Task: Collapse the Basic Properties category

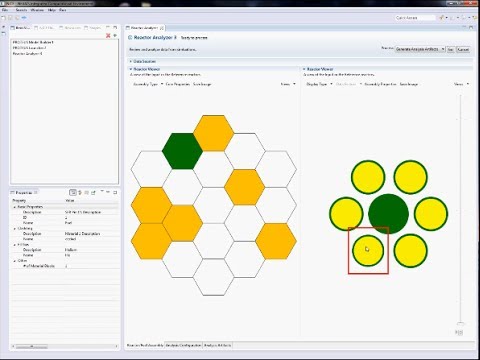Action: coord(14,207)
